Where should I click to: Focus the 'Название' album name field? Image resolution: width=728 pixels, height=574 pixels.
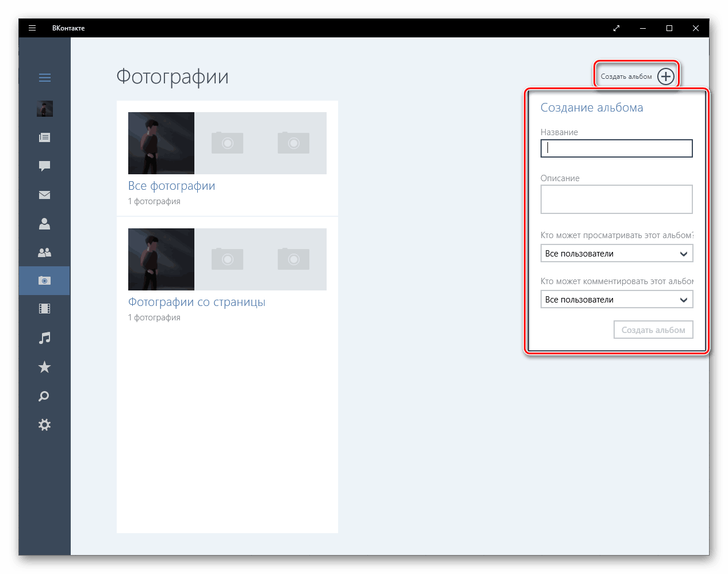[616, 148]
